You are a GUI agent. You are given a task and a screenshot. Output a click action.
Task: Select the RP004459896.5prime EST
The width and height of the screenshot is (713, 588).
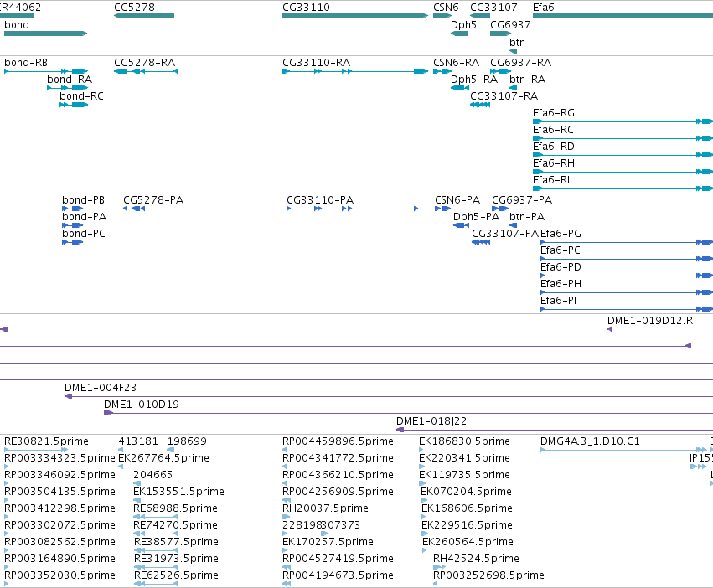(x=338, y=441)
